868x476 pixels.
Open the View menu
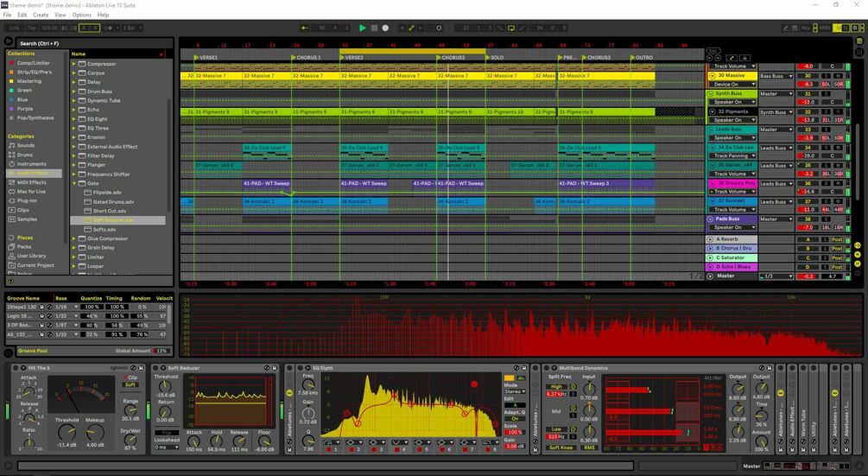click(x=60, y=15)
